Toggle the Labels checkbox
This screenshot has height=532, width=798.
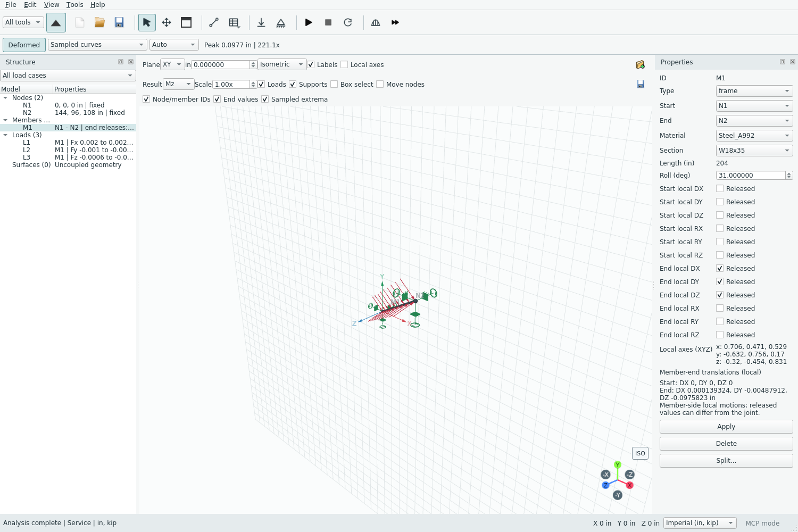click(311, 64)
